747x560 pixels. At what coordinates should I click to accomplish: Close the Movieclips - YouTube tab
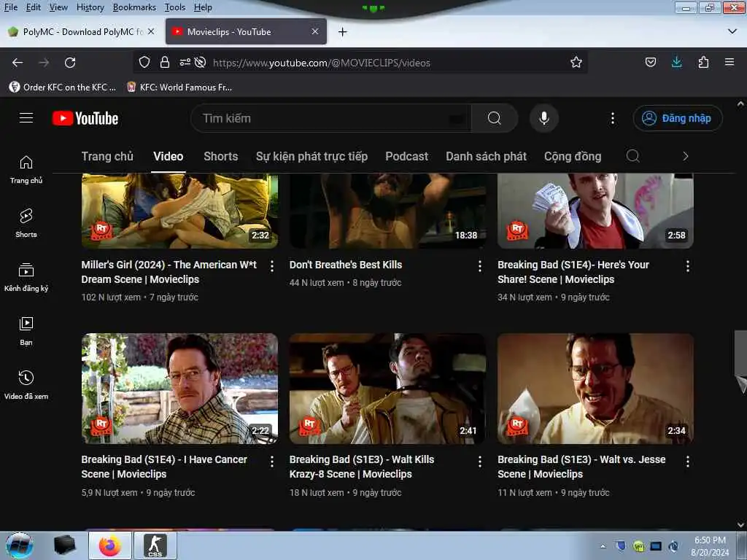[315, 31]
